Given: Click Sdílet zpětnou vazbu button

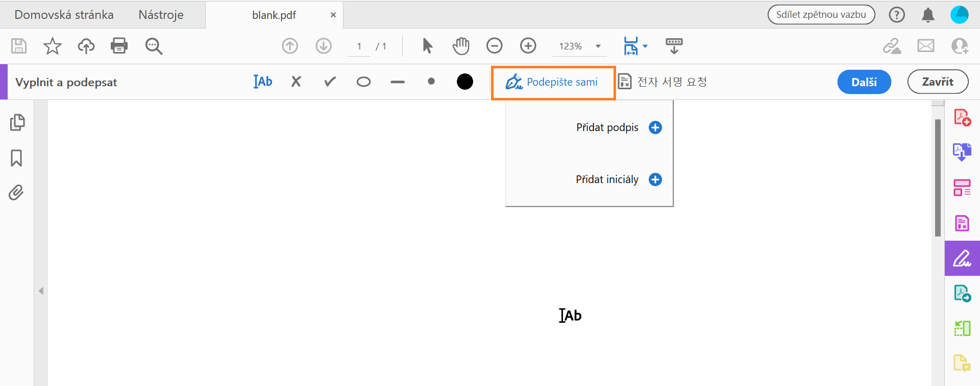Looking at the screenshot, I should 821,15.
